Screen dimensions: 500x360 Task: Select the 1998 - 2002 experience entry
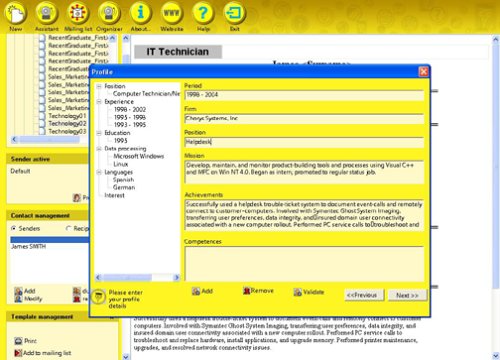pos(130,109)
